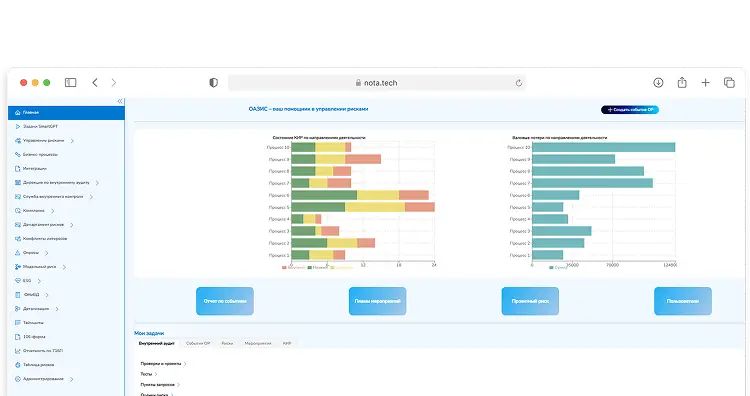Viewport: 750px width, 396px height.
Task: Toggle the yellow legend item in left chart
Action: (x=341, y=268)
